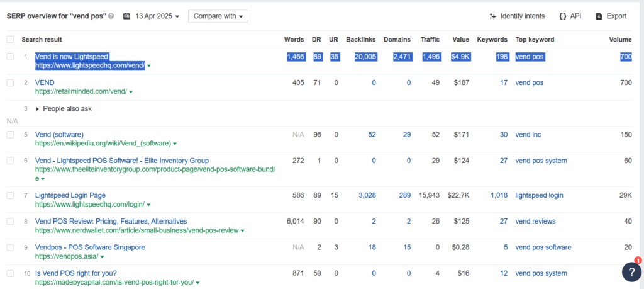Click domains count 15 for Vendpos Singapore row

point(407,247)
